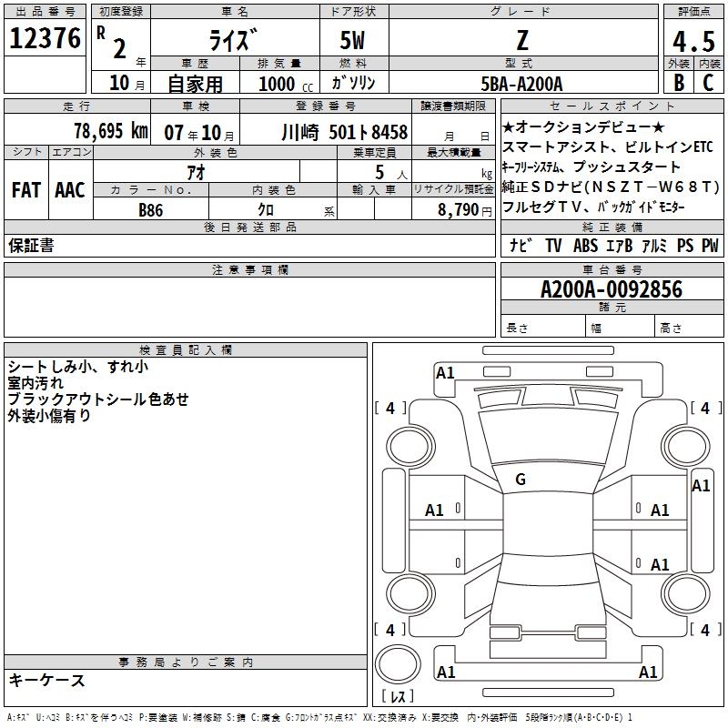
Task: Select the car name ライズ
Action: pyautogui.click(x=234, y=39)
